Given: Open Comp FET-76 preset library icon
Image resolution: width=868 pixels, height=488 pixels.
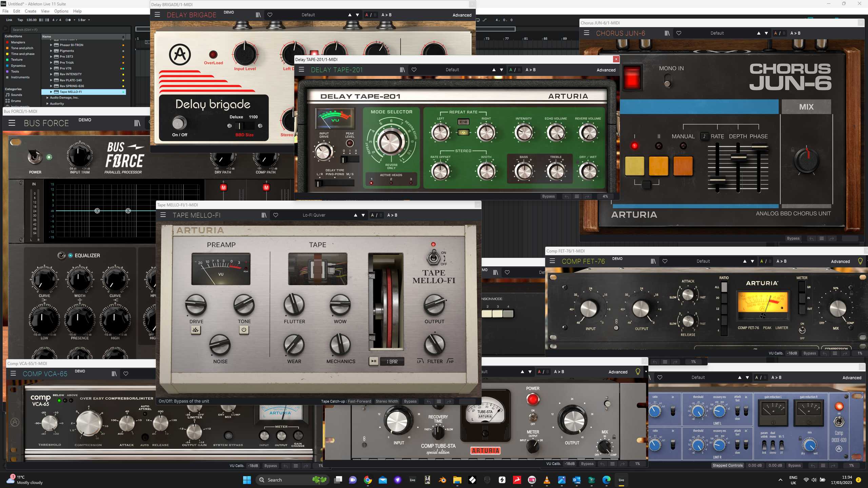Looking at the screenshot, I should coord(653,261).
